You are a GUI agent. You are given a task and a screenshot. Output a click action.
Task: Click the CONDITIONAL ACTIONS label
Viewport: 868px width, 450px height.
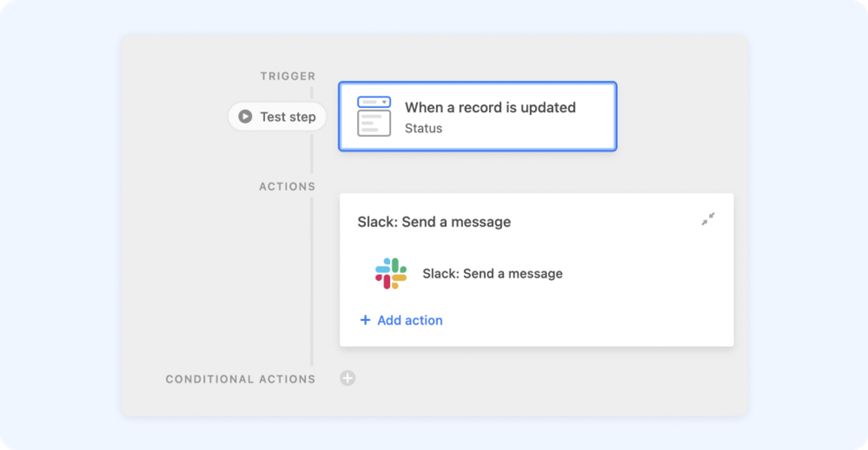click(x=240, y=379)
